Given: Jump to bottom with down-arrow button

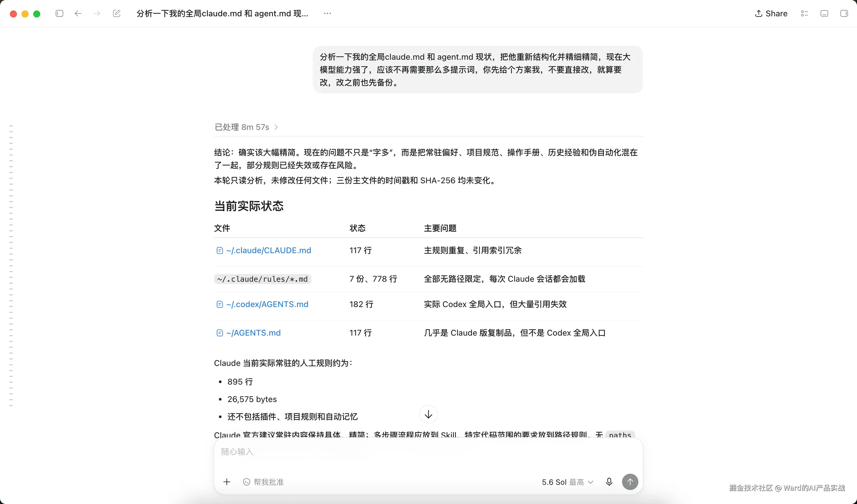Looking at the screenshot, I should 428,414.
